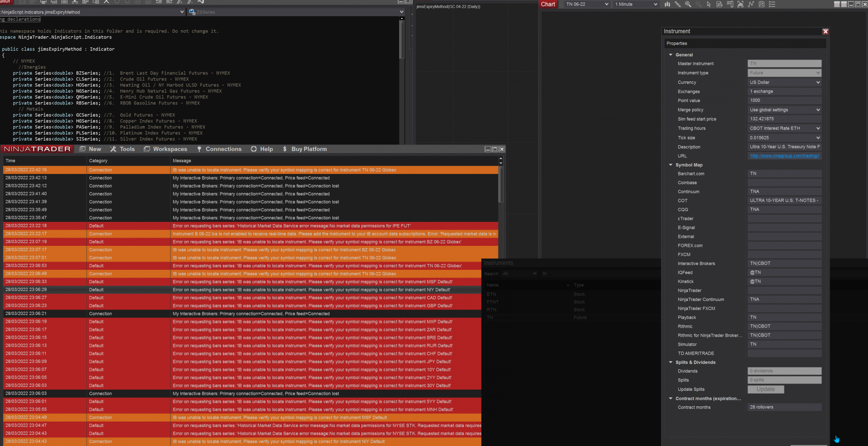Viewport: 868px width, 446px height.
Task: Open the Tick size dropdown
Action: 784,138
